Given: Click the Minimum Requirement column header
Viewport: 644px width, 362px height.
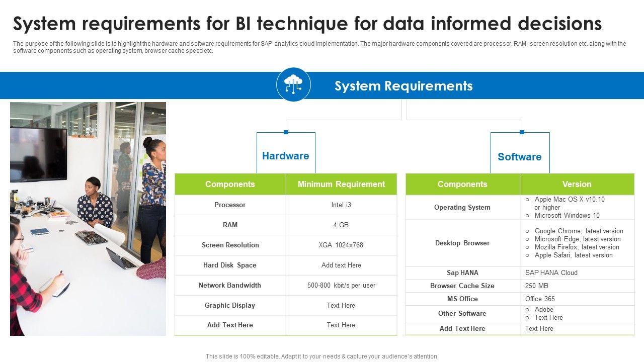Looking at the screenshot, I should click(341, 184).
